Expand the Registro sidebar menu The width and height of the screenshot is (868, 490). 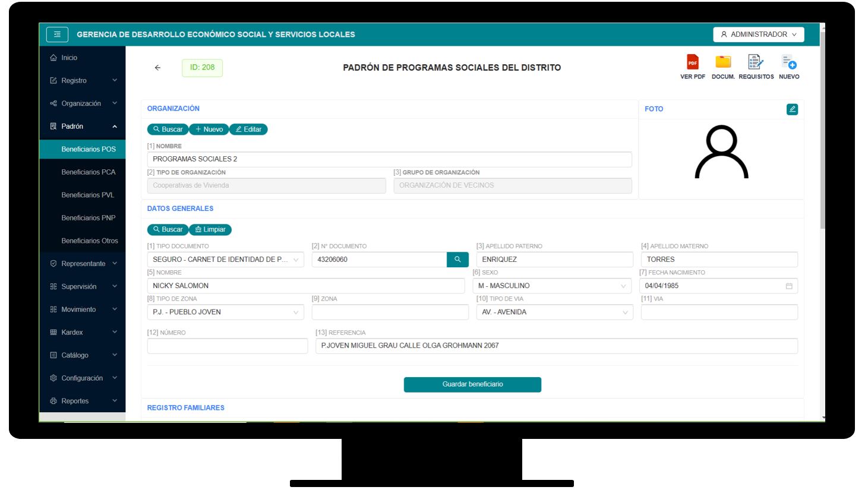click(x=83, y=81)
